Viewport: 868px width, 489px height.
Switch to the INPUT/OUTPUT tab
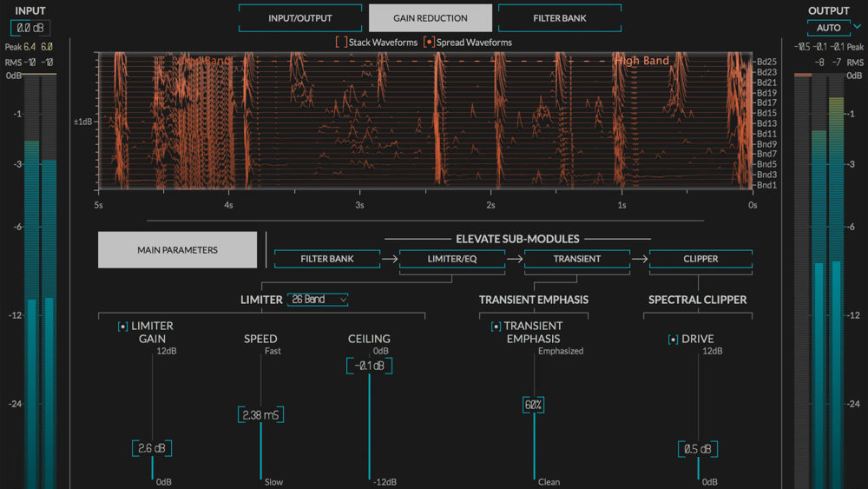pos(300,18)
